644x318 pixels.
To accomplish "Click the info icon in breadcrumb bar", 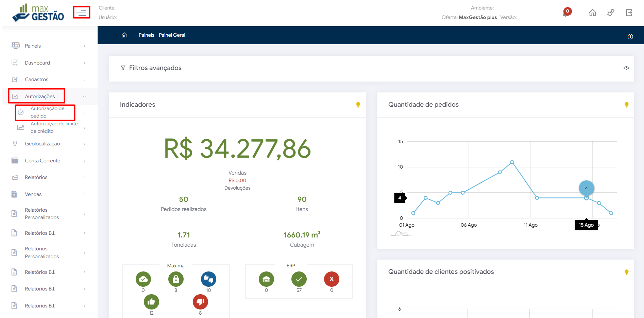I will click(630, 37).
